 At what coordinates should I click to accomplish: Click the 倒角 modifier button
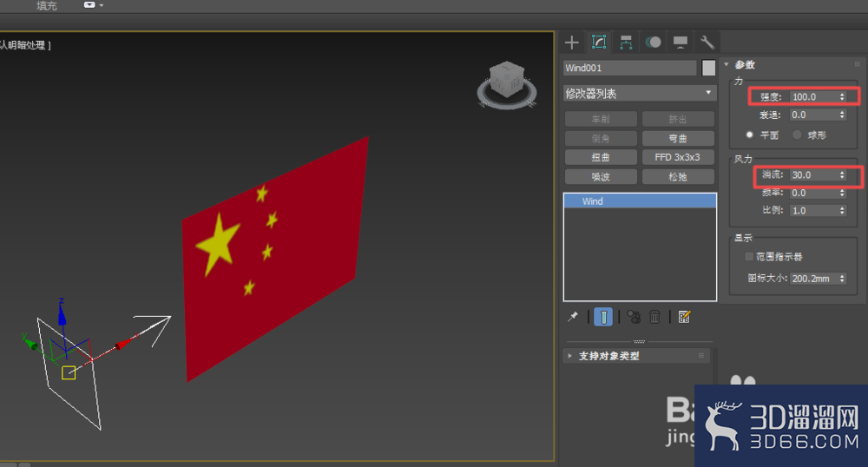point(601,138)
